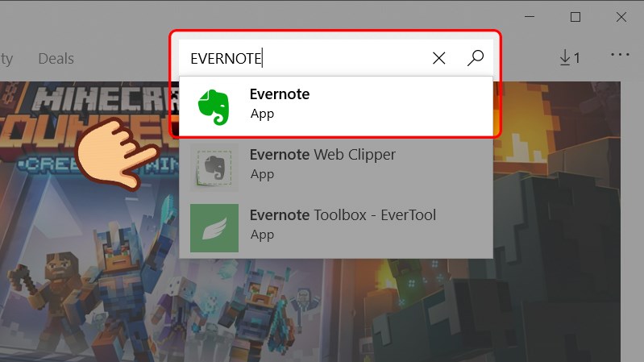The width and height of the screenshot is (644, 362).
Task: Select the Evernote Web Clipper icon
Action: coord(214,167)
